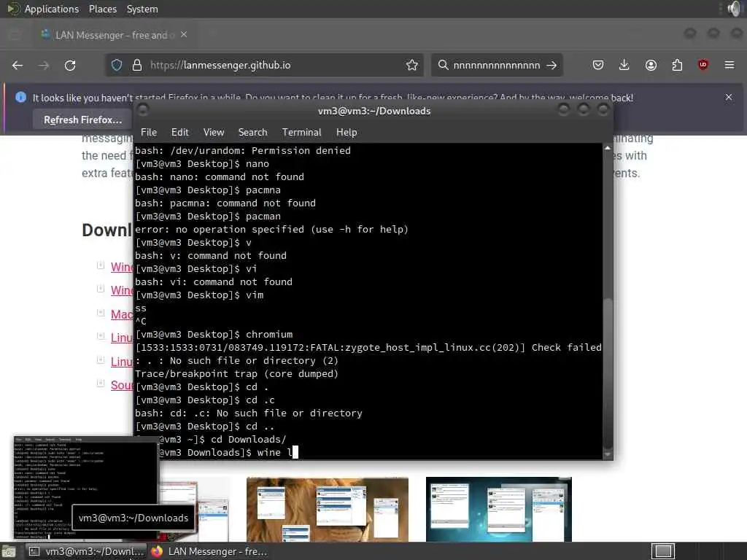The height and width of the screenshot is (560, 747).
Task: Reload the page with the Firefox refresh icon
Action: pyautogui.click(x=70, y=65)
